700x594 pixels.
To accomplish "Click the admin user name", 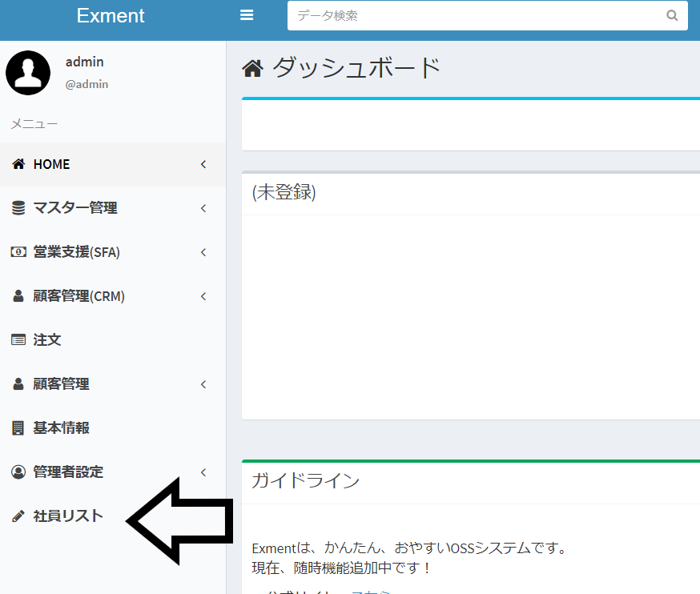I will point(84,62).
